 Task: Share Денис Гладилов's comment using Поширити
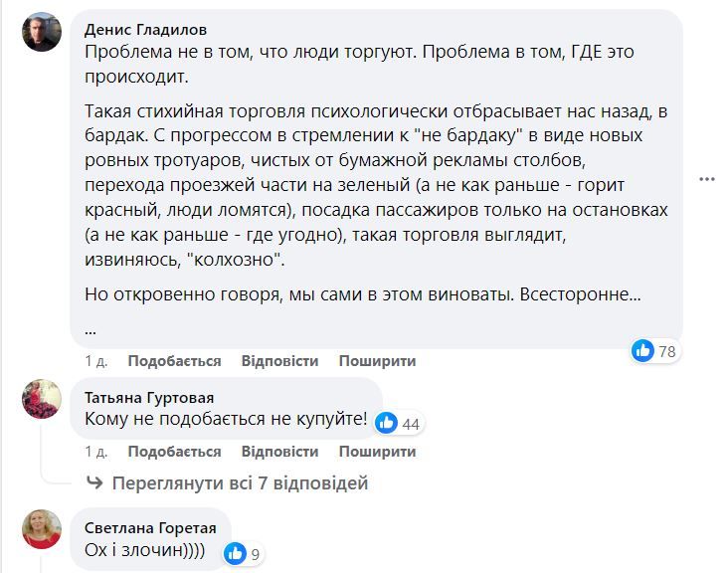coord(377,361)
